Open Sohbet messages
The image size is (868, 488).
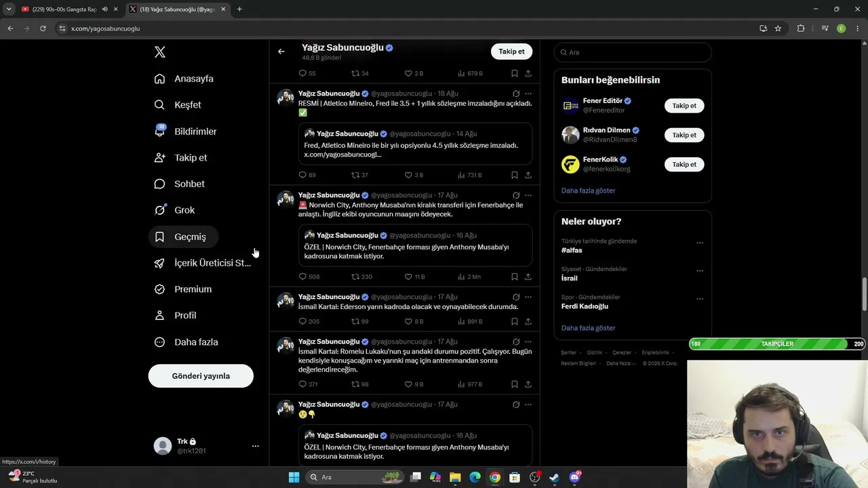pos(180,184)
